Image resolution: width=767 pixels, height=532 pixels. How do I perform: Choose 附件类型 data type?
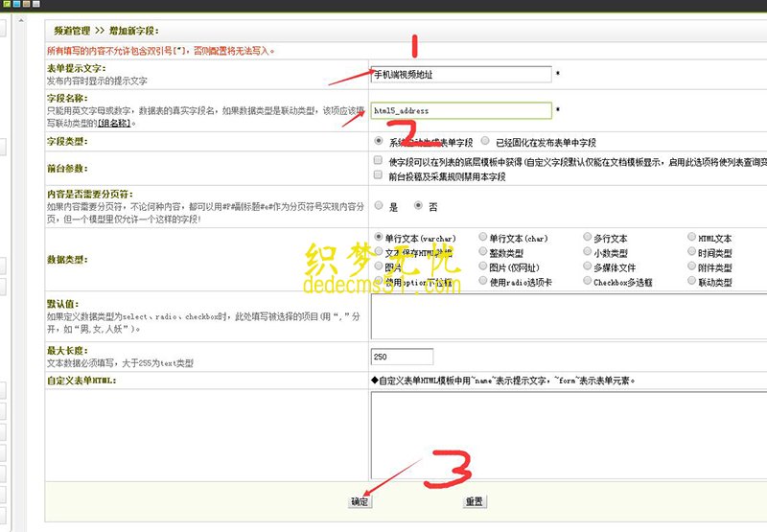pyautogui.click(x=691, y=266)
